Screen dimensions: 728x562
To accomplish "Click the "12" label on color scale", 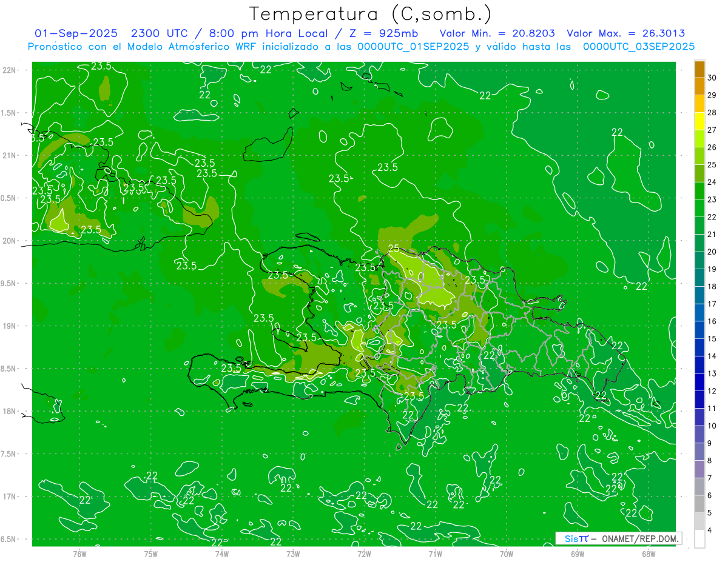I will [712, 391].
